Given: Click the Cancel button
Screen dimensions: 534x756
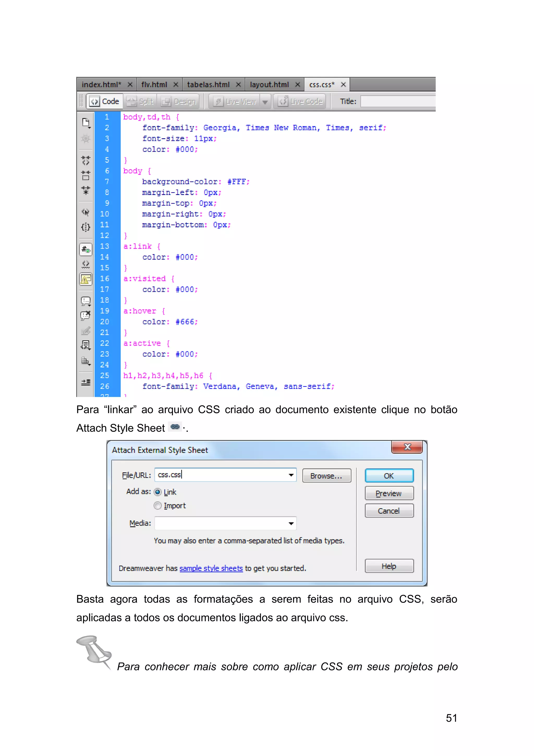Looking at the screenshot, I should 389,511.
